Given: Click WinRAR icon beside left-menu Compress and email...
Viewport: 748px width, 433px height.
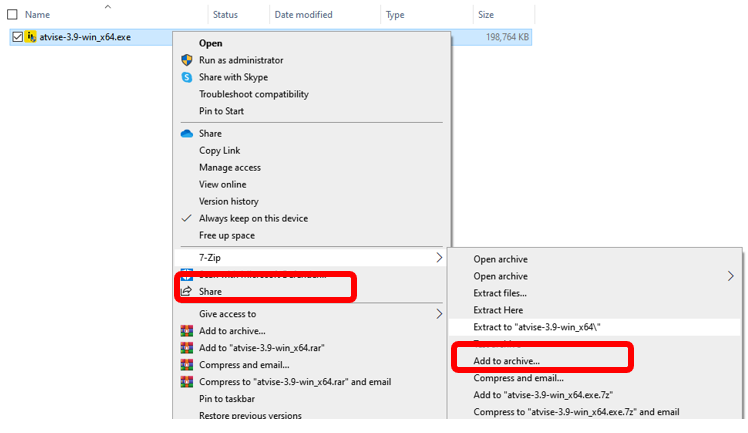Looking at the screenshot, I should (x=187, y=365).
